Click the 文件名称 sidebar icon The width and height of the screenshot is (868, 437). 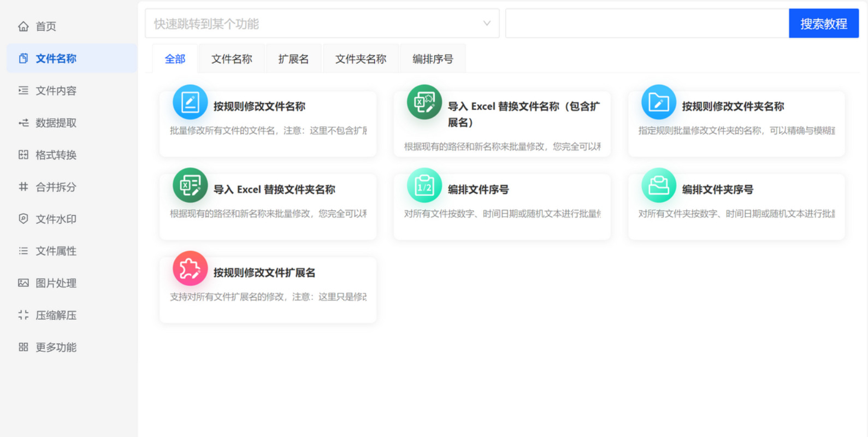[23, 58]
